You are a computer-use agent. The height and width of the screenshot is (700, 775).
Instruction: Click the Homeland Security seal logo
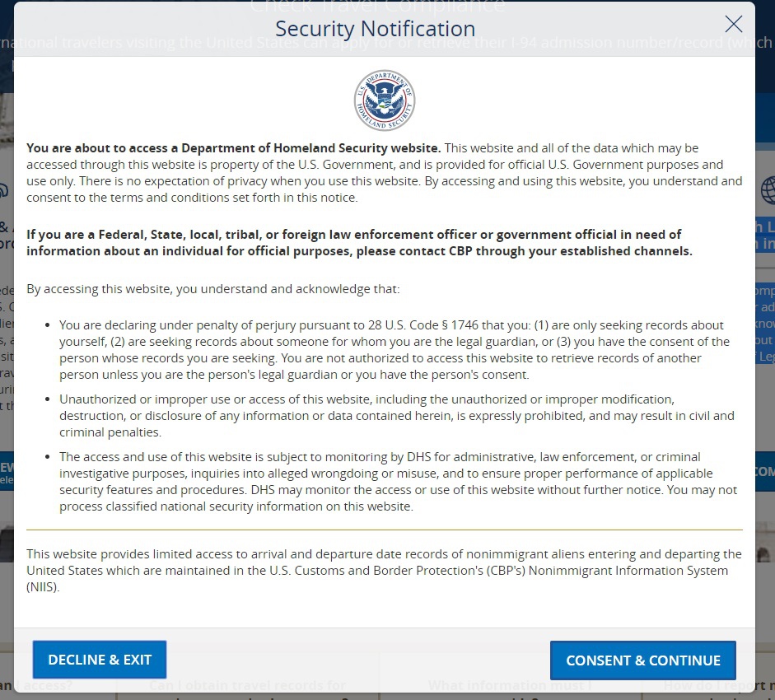coord(385,100)
